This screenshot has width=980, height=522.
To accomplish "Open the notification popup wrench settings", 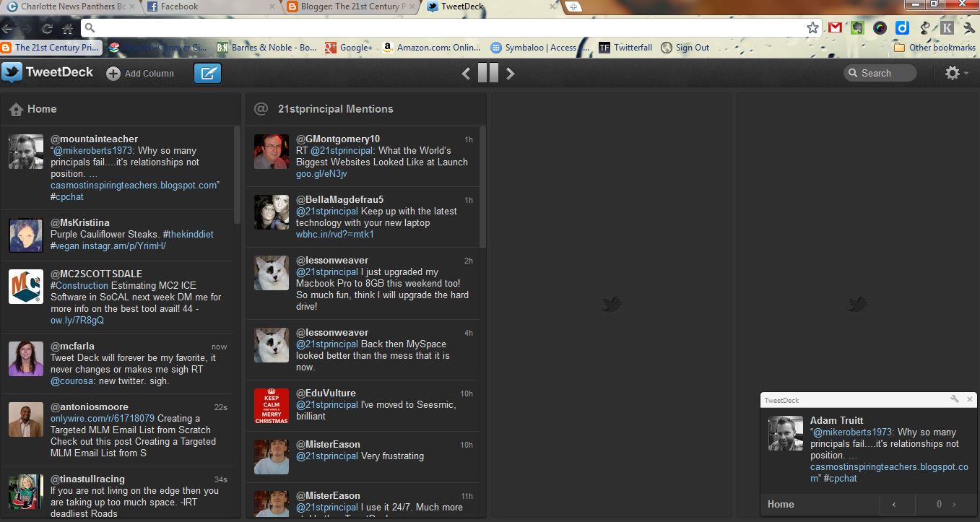I will click(954, 399).
